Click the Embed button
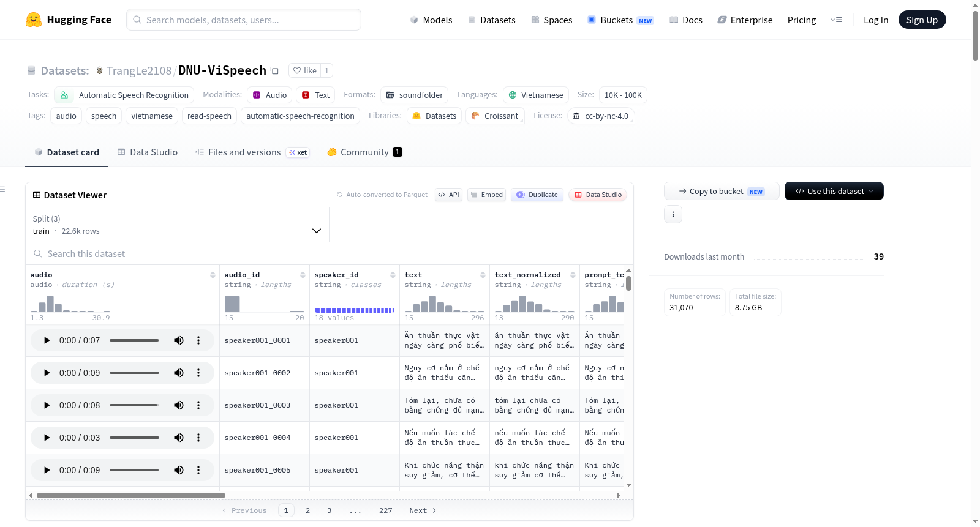 (486, 195)
